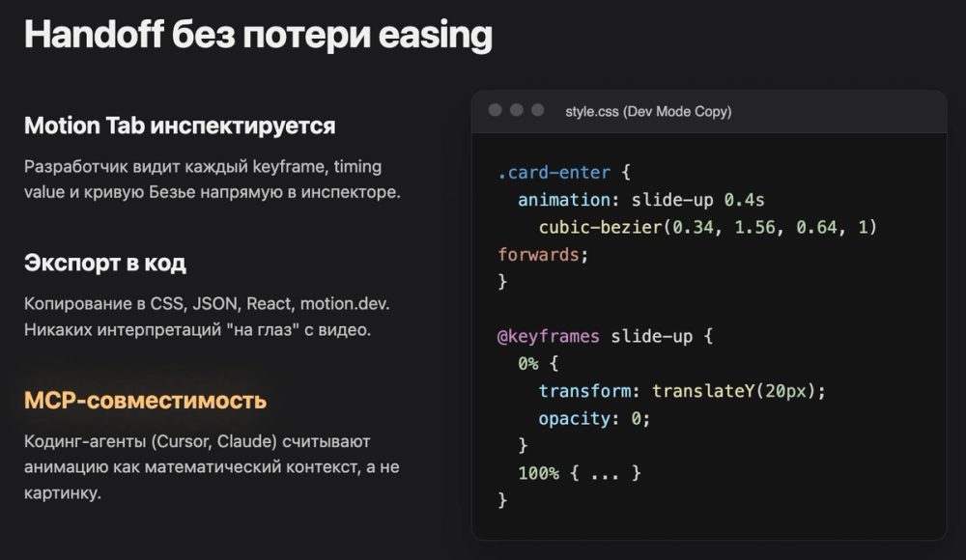Viewport: 966px width, 560px height.
Task: Click the heading "Экспорт в код"
Action: tap(104, 263)
